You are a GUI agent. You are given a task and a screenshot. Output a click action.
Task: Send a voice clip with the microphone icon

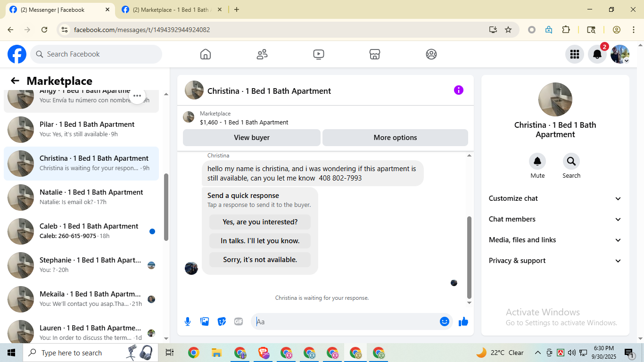coord(188,321)
